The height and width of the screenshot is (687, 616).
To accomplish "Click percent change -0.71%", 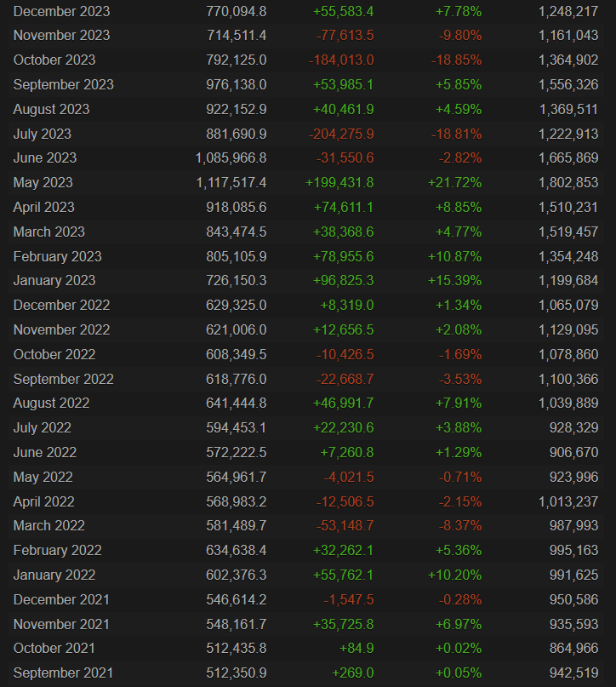I will pyautogui.click(x=460, y=476).
